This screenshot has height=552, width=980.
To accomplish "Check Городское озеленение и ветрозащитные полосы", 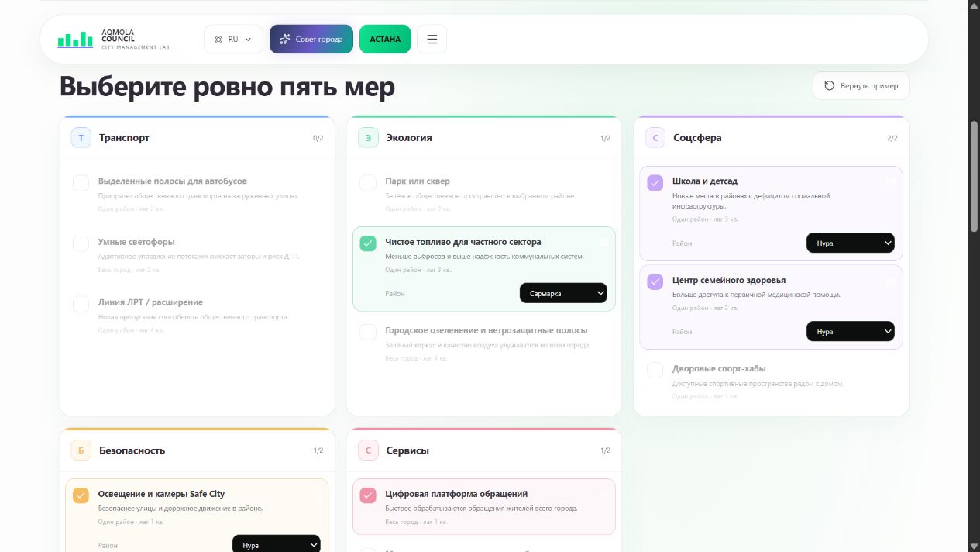I will 368,332.
